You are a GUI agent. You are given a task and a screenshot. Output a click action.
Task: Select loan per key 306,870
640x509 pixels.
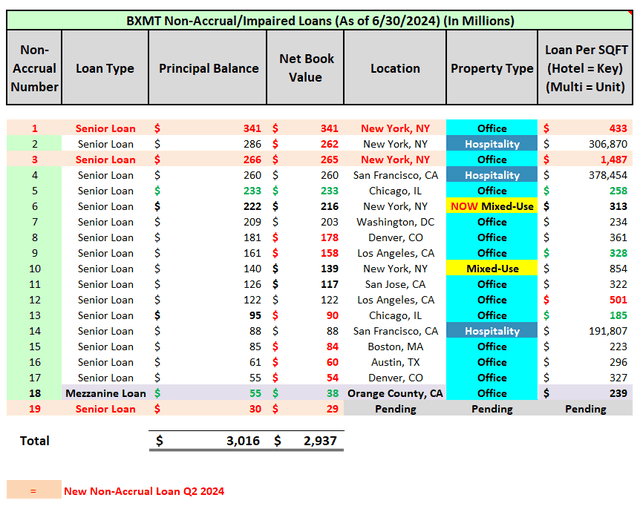pyautogui.click(x=607, y=144)
